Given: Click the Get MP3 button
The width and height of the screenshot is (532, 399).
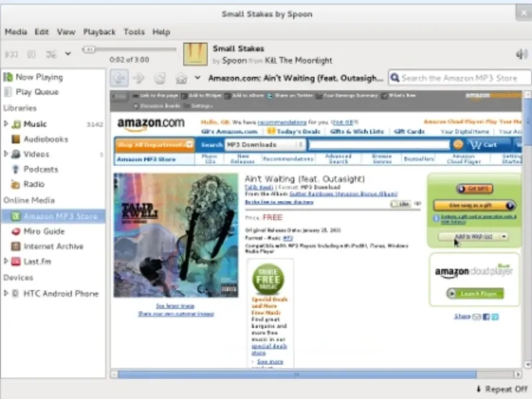Looking at the screenshot, I should coord(475,189).
